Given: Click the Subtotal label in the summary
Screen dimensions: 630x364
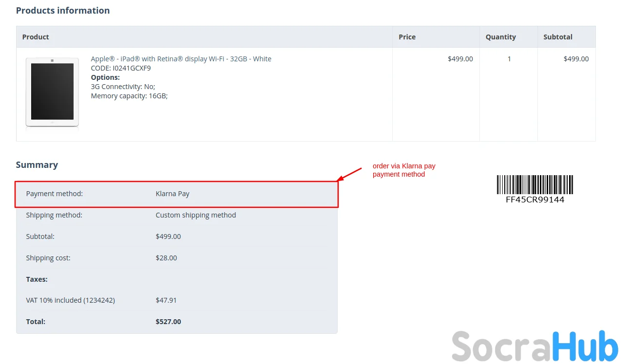Looking at the screenshot, I should (40, 237).
